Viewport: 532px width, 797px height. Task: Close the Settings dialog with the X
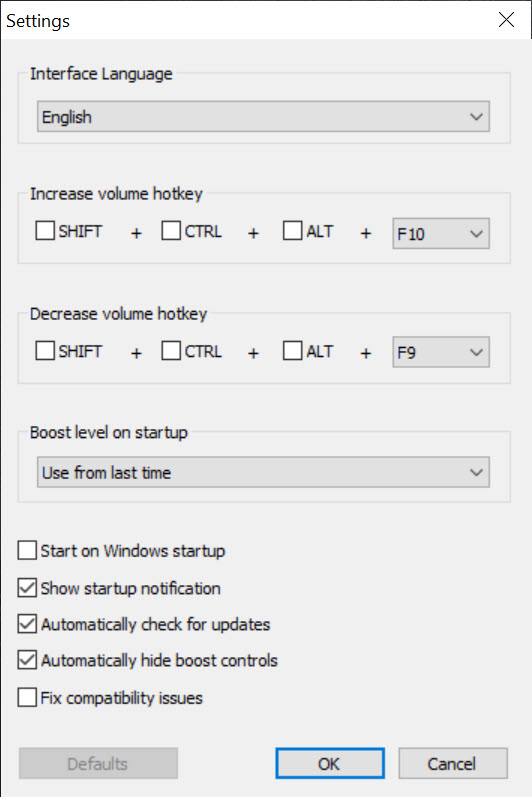pos(506,20)
